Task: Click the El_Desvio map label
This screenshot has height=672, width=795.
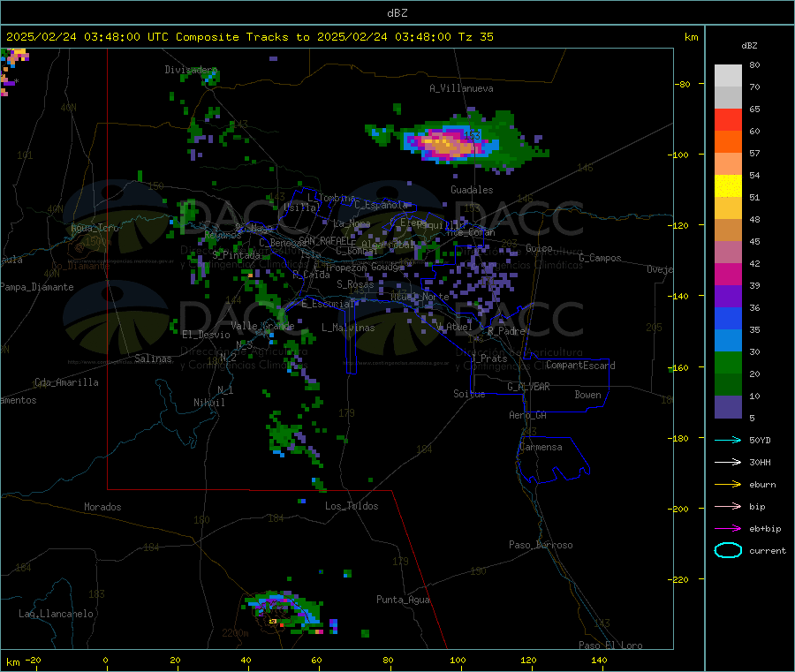Action: tap(206, 335)
